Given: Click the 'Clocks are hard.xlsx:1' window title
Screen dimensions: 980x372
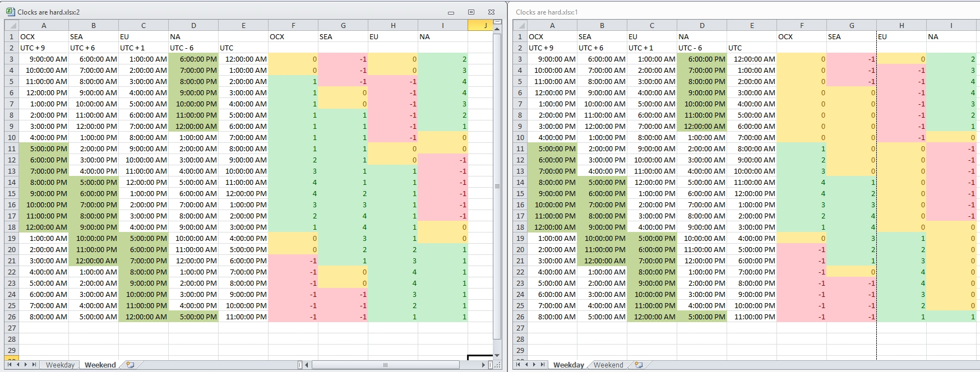Looking at the screenshot, I should click(x=547, y=12).
